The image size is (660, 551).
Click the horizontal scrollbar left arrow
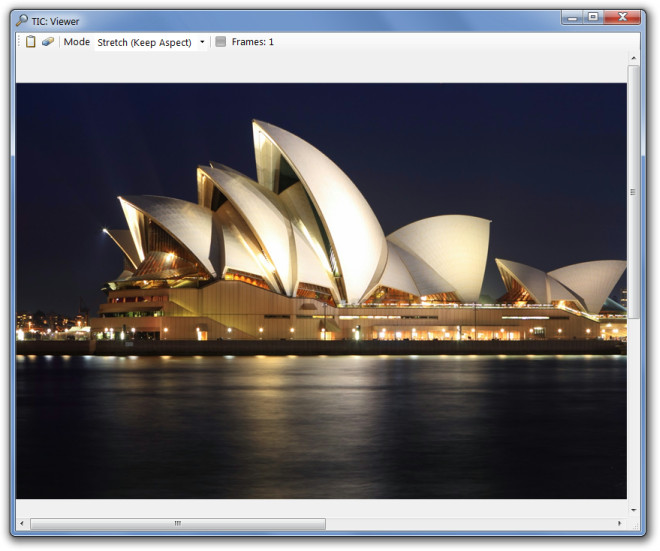tap(22, 524)
